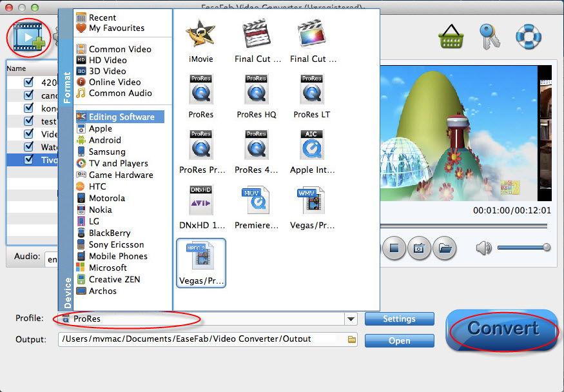This screenshot has height=392, width=564.
Task: Uncheck the highlighted Tivo file checkbox
Action: [x=29, y=159]
